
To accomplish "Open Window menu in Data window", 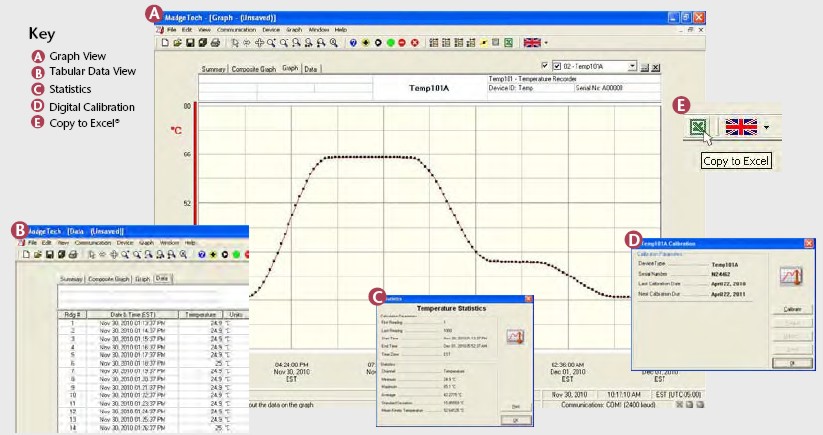I will click(169, 243).
